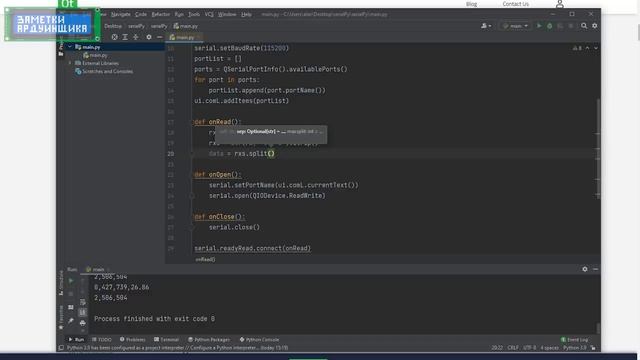
Task: Open Project panel options gear
Action: [149, 37]
